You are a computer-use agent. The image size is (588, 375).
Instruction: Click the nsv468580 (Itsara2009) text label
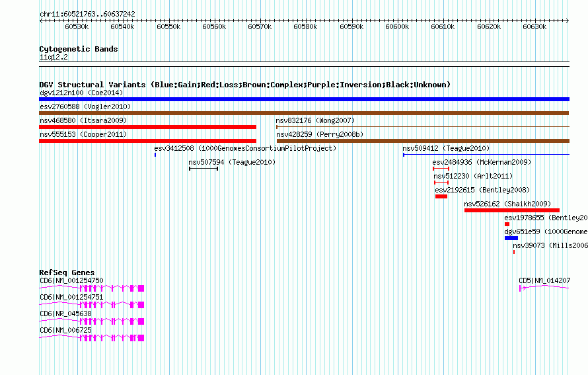pyautogui.click(x=83, y=120)
